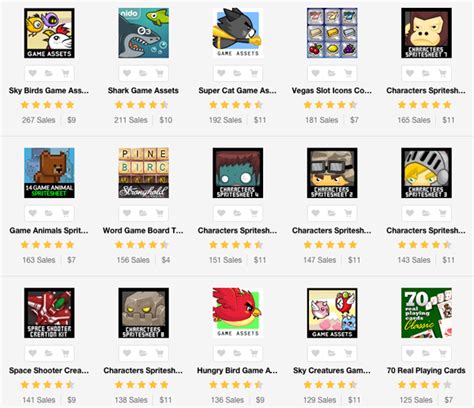Open the Space Shooter Creation Kit title

(x=49, y=370)
